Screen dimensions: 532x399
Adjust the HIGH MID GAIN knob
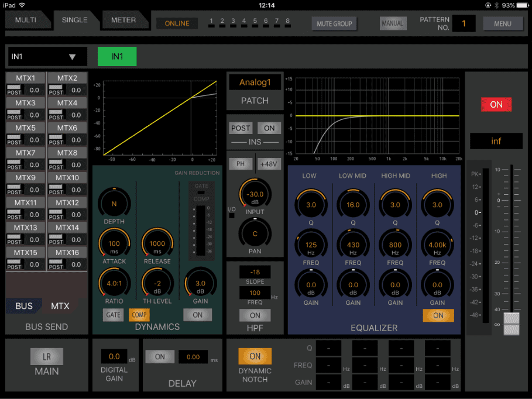click(395, 285)
